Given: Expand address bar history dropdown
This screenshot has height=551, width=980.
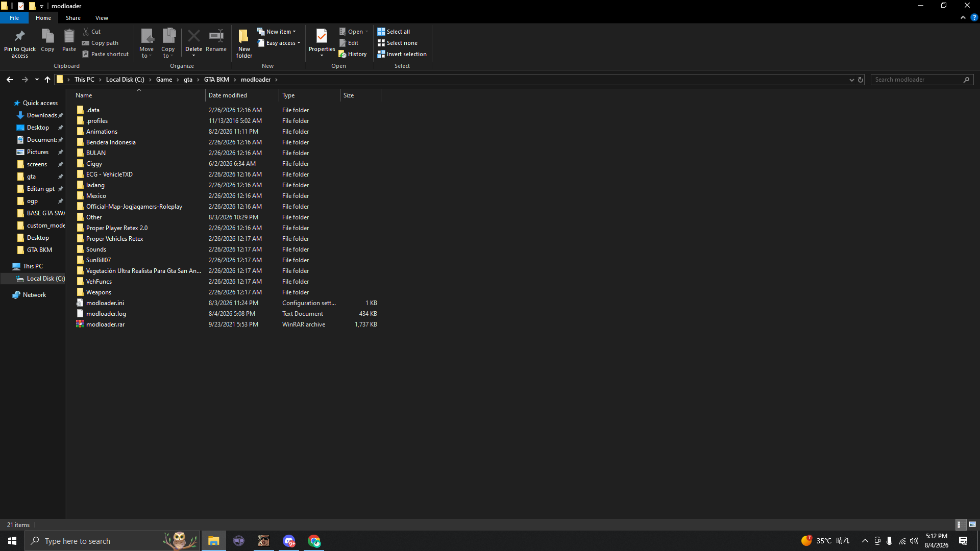Looking at the screenshot, I should pyautogui.click(x=851, y=80).
